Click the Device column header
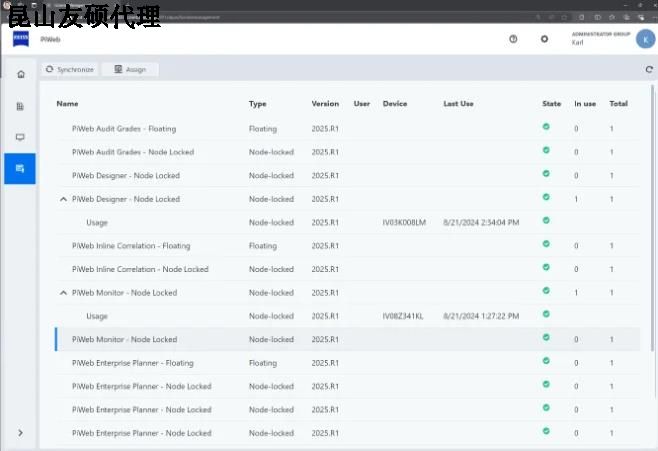This screenshot has width=658, height=451. click(x=395, y=104)
